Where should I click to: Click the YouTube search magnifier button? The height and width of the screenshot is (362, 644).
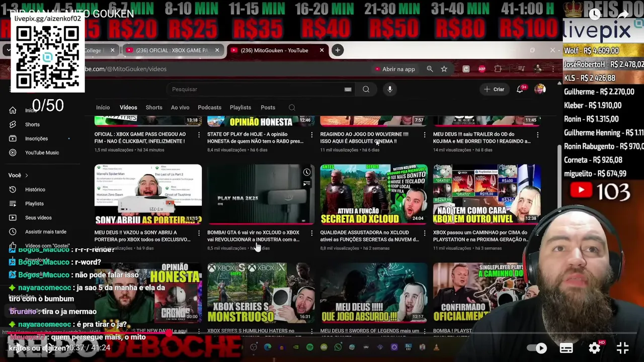tap(366, 89)
